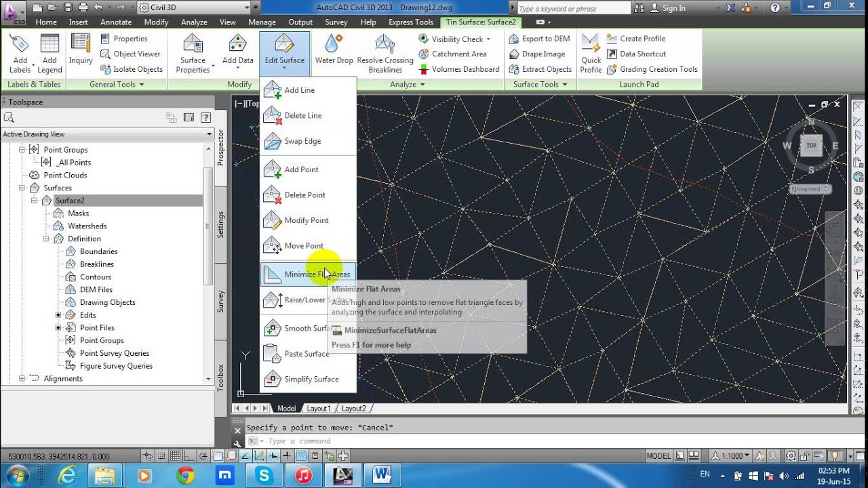Expand the General Tools panel dropdown
Image resolution: width=868 pixels, height=488 pixels.
click(117, 85)
